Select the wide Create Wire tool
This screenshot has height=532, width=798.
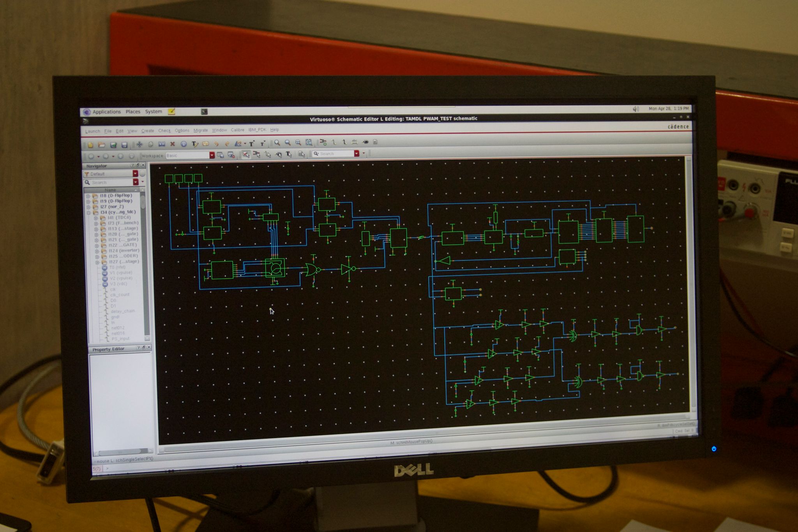pyautogui.click(x=344, y=142)
